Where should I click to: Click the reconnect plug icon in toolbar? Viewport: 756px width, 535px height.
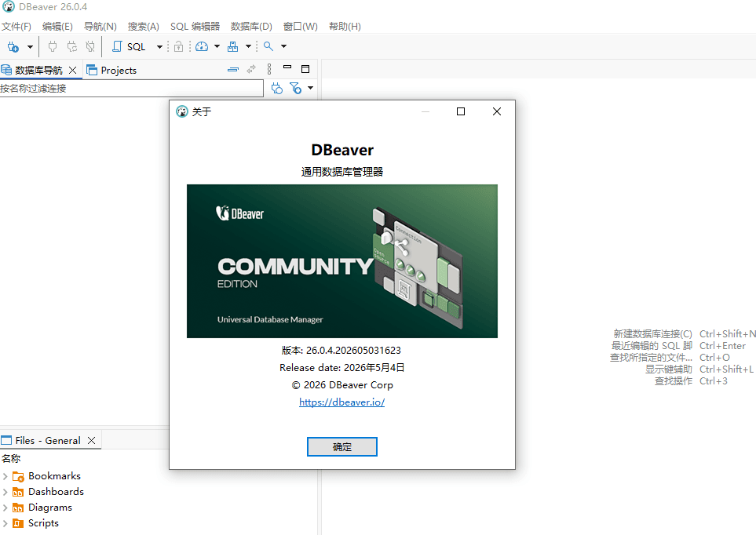tap(72, 47)
